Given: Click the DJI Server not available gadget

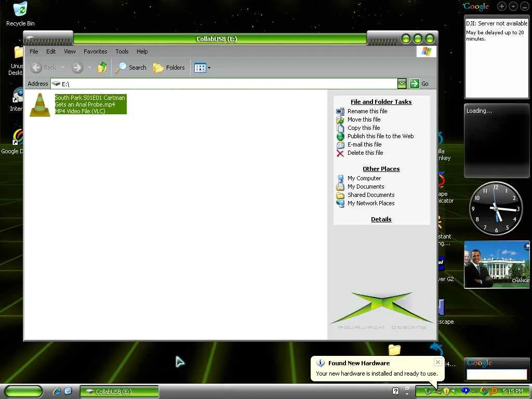Looking at the screenshot, I should pos(497,58).
